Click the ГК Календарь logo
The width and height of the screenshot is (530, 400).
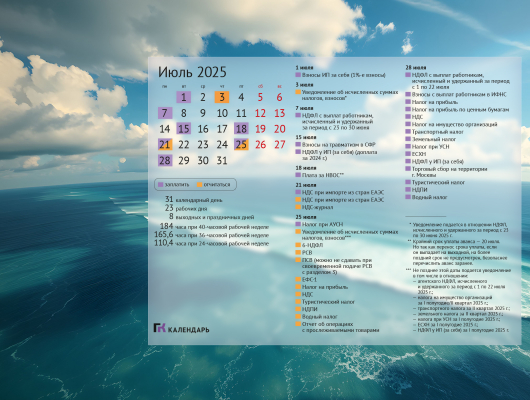[x=182, y=328]
